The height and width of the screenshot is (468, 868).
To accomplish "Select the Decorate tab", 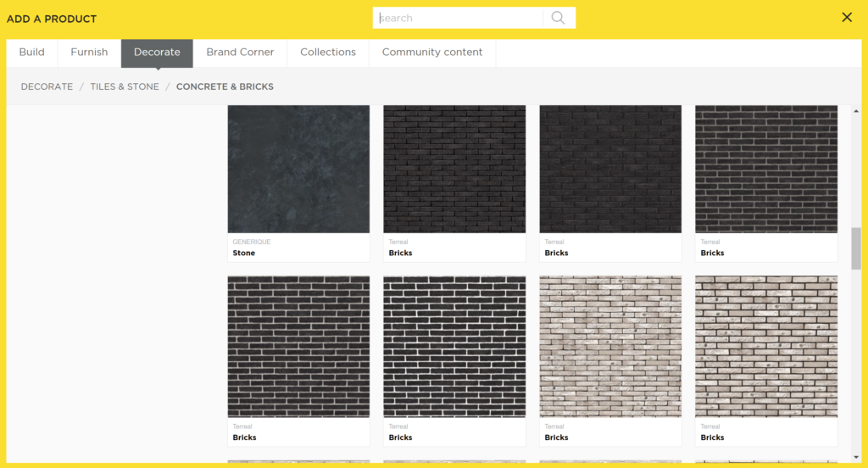I will point(157,53).
